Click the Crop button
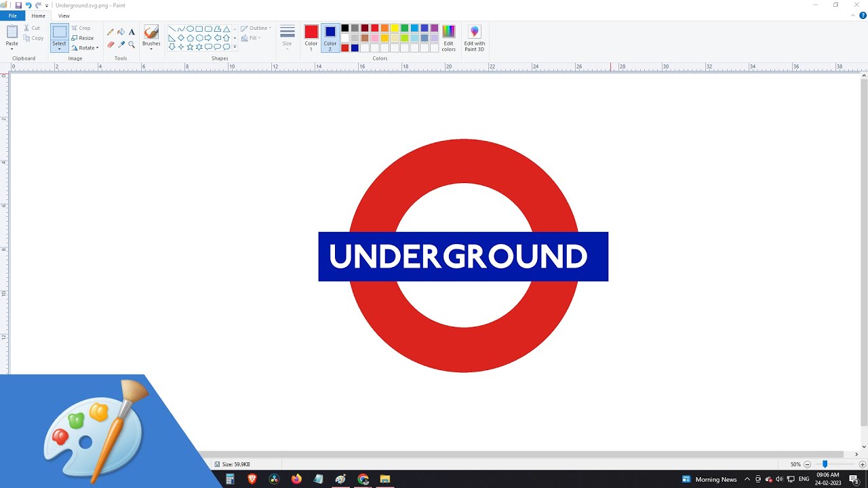Viewport: 868px width, 488px height. point(81,28)
